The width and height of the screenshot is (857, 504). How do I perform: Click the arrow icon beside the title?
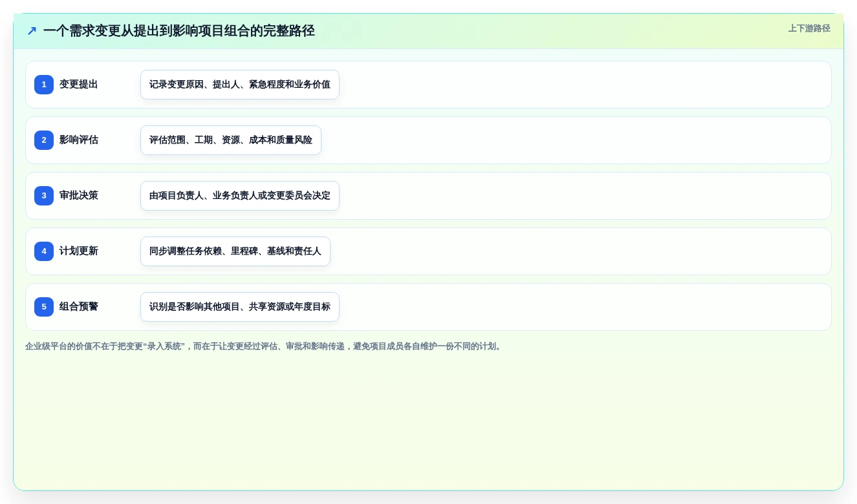32,31
